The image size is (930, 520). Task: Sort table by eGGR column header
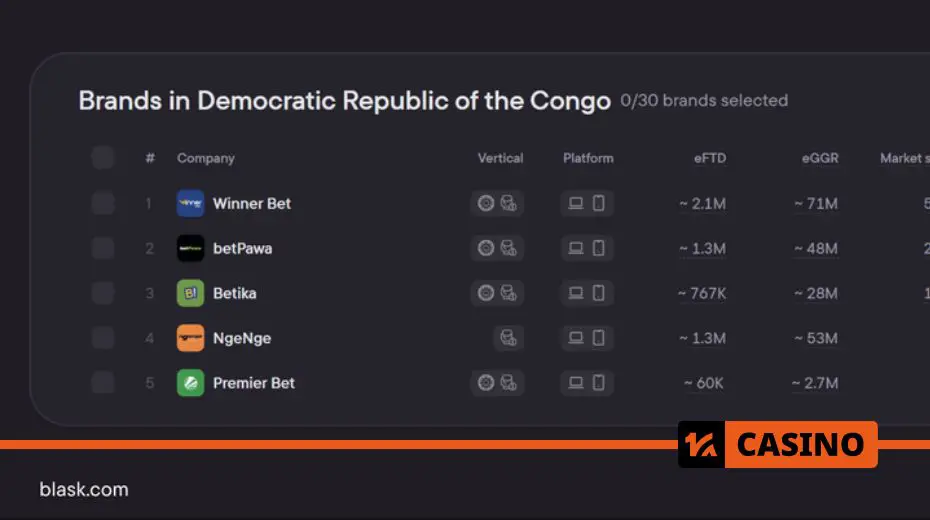click(x=820, y=158)
